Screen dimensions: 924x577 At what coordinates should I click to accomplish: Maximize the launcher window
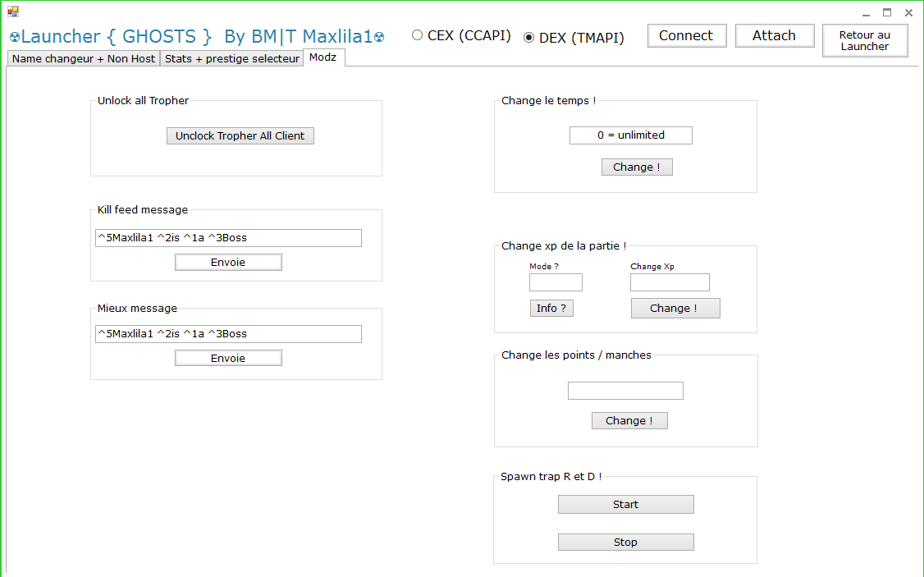coord(887,12)
